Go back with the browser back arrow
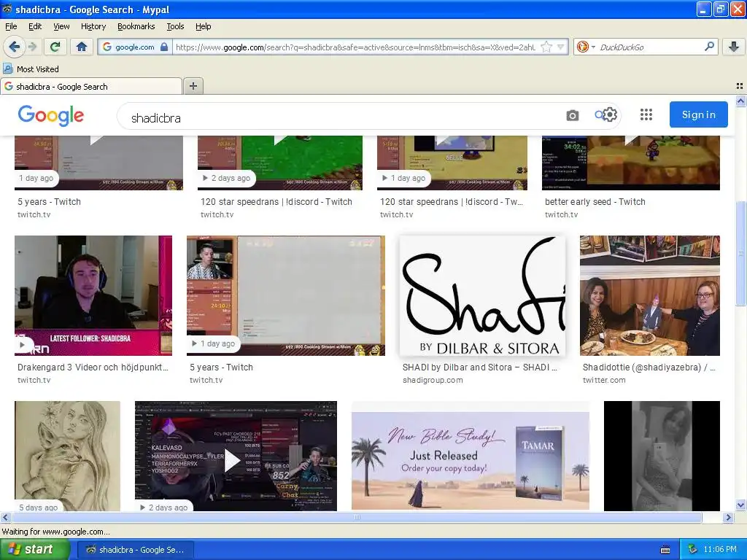747x560 pixels. [x=14, y=47]
